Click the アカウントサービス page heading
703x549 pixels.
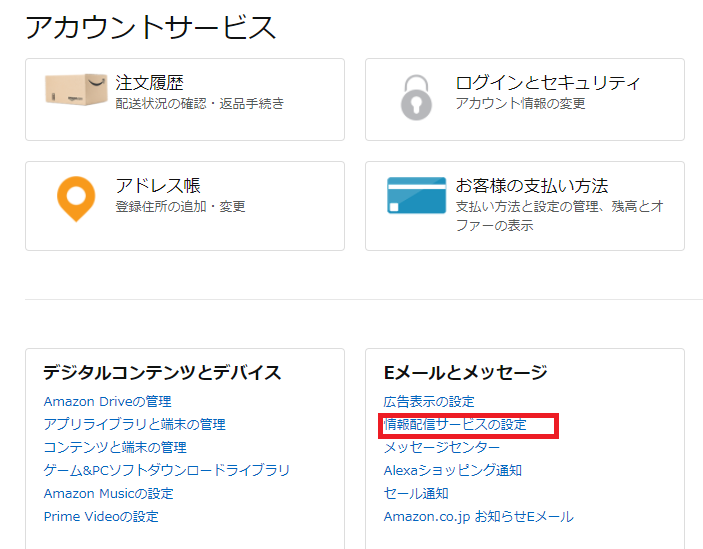pos(151,27)
